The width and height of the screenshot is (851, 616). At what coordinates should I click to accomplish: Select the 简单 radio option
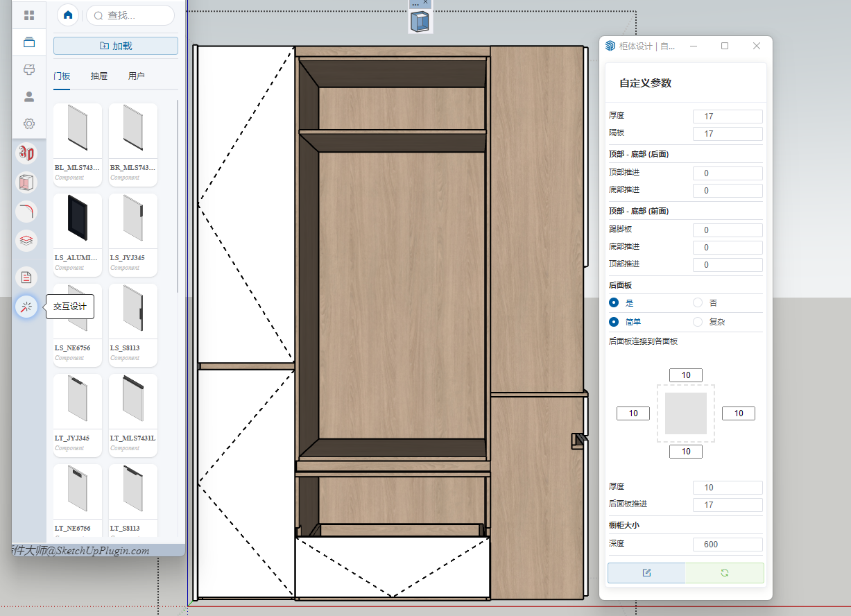click(614, 322)
